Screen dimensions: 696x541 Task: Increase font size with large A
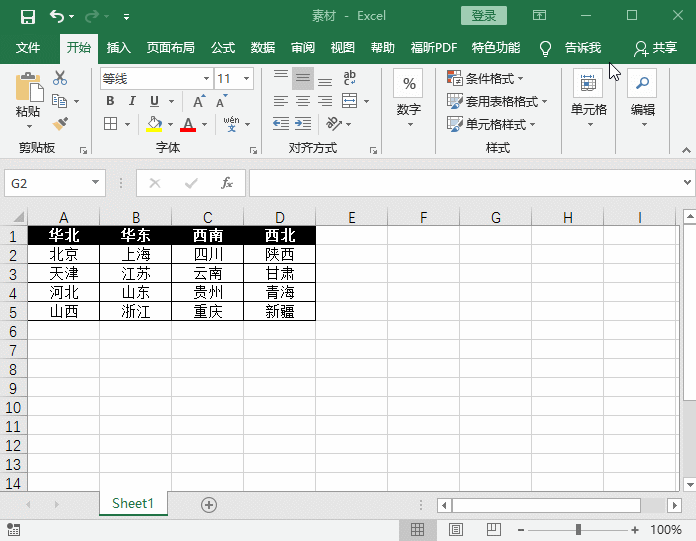pos(199,101)
